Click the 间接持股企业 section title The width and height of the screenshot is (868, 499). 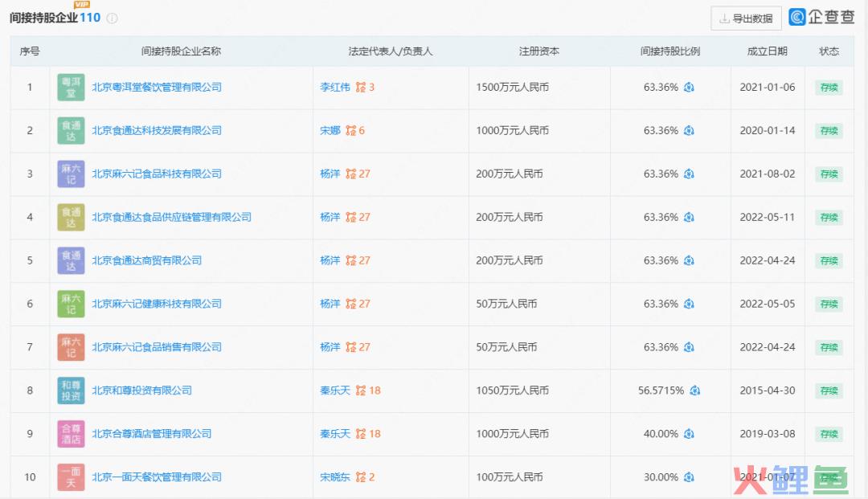click(43, 18)
